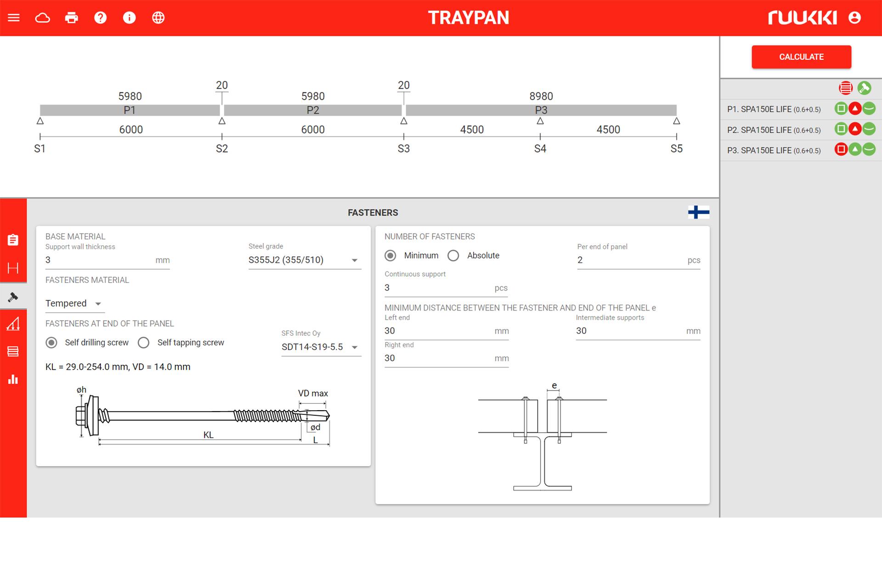This screenshot has height=588, width=882.
Task: Click the 4500 span between S3 and S4
Action: pos(472,130)
